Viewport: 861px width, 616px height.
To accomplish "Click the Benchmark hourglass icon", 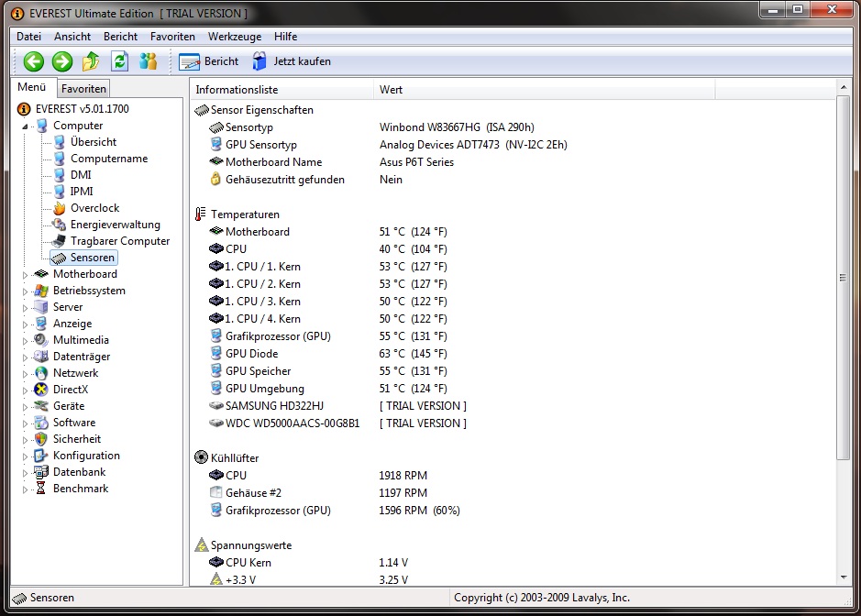I will click(41, 489).
